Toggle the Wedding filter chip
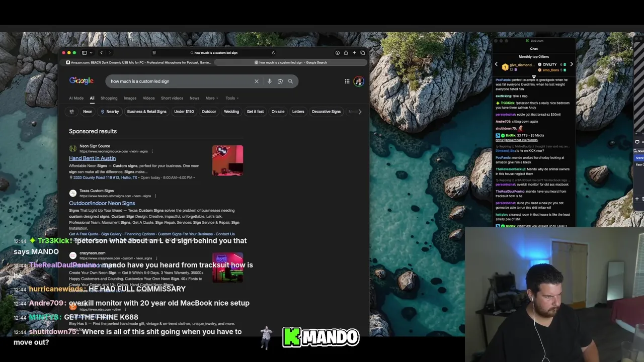The width and height of the screenshot is (644, 362). click(x=231, y=112)
